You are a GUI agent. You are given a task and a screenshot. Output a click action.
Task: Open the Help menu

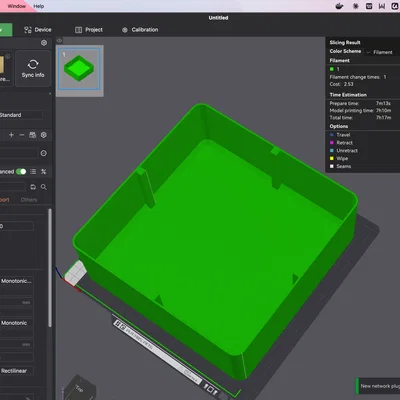39,6
